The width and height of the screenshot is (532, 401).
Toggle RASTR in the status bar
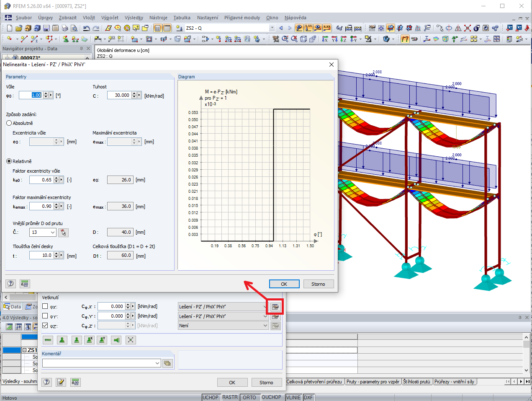[x=230, y=397]
